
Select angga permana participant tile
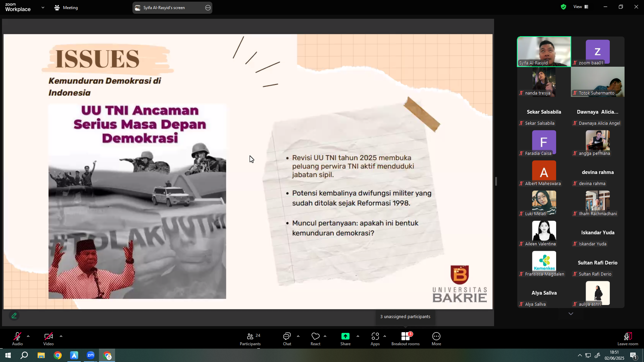pos(598,142)
